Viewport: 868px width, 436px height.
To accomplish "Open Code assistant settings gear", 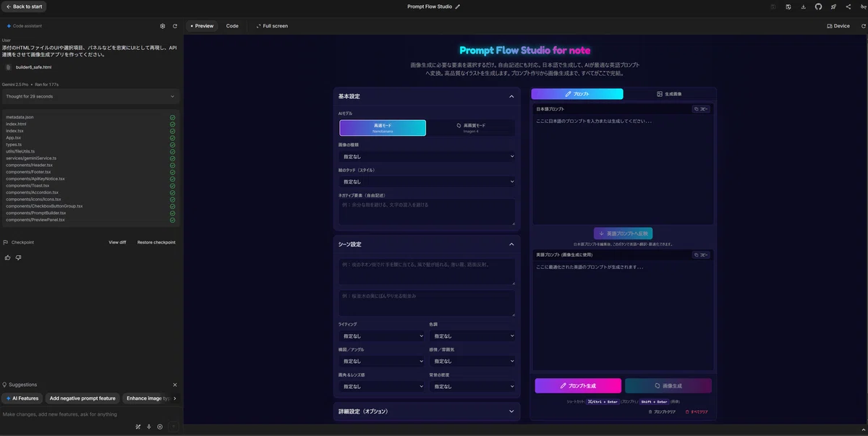I will [163, 26].
